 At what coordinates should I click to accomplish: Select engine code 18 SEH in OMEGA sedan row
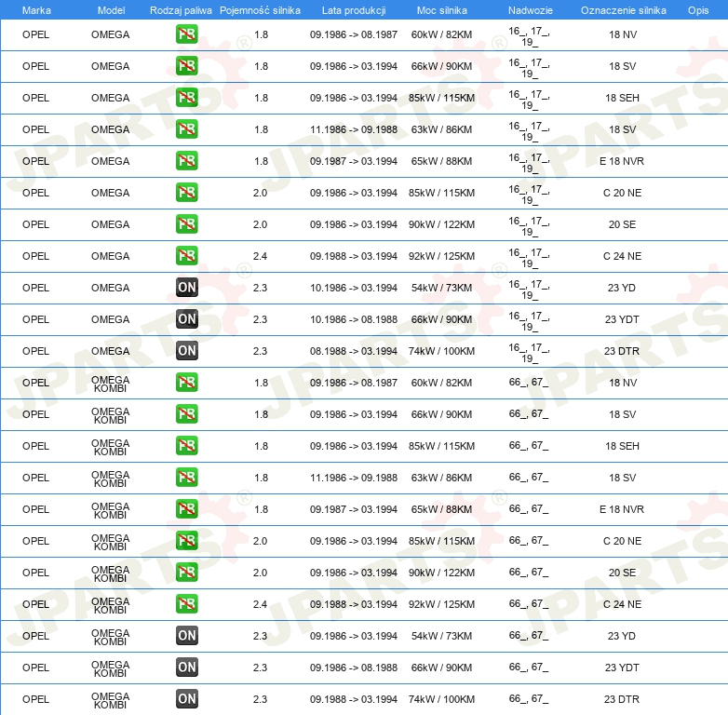(622, 98)
